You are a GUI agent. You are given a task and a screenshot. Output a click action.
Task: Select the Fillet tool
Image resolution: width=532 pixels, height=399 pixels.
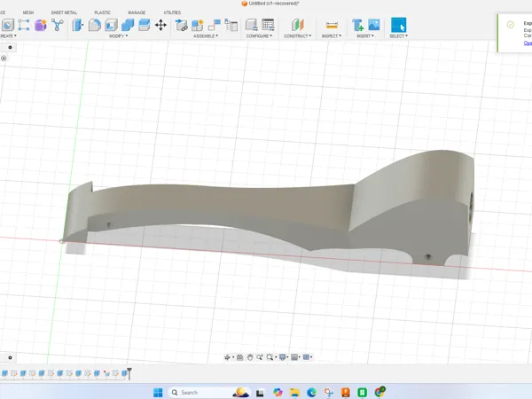[95, 25]
